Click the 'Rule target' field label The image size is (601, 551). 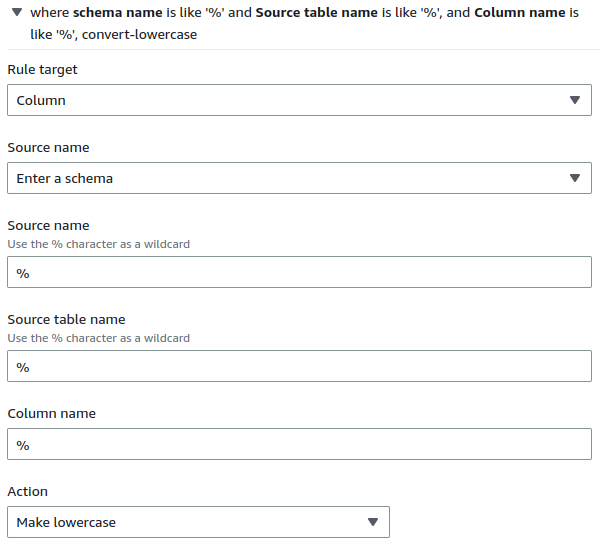coord(42,70)
